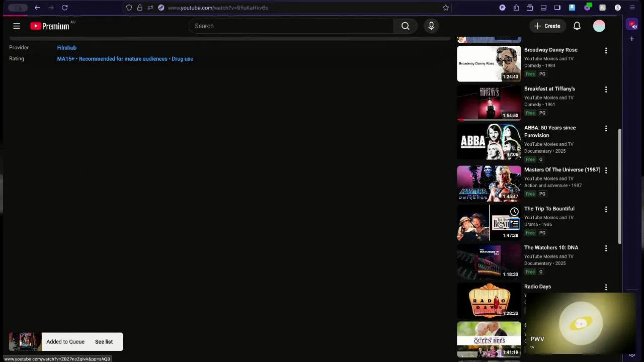644x362 pixels.
Task: Go back with the browser back arrow
Action: click(37, 8)
